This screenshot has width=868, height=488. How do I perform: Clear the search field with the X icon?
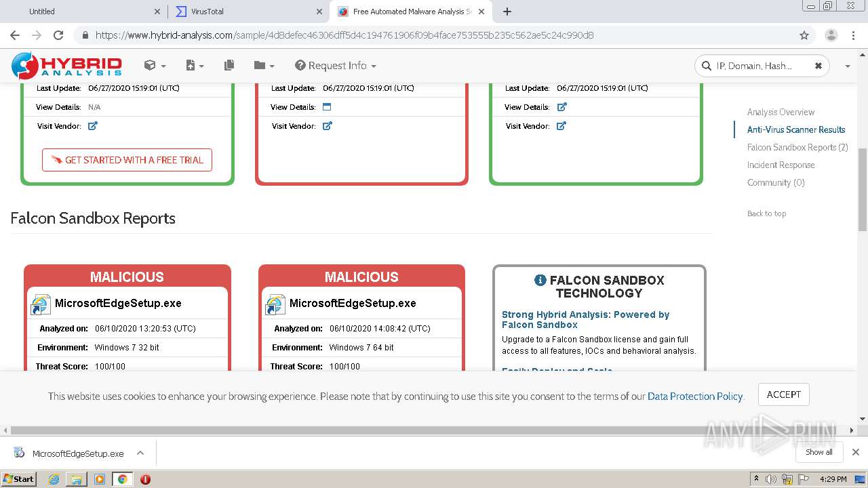(x=818, y=66)
